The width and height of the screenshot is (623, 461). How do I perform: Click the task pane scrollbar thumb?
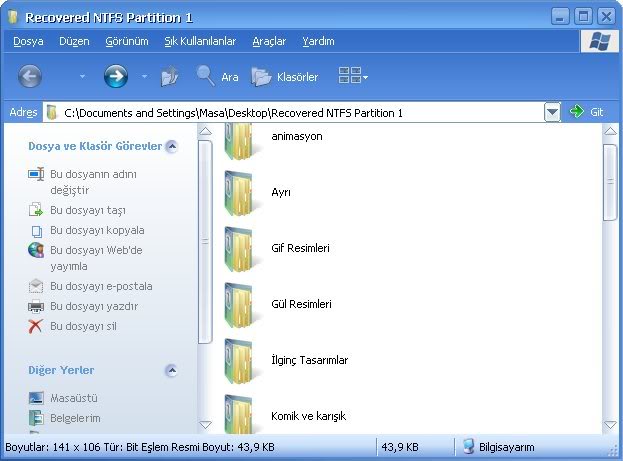[x=205, y=242]
